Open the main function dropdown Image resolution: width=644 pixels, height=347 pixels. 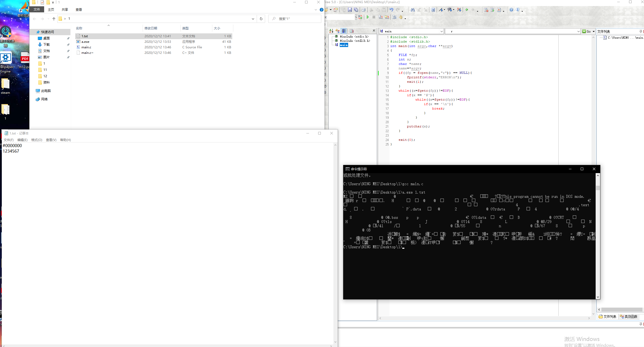(x=441, y=31)
